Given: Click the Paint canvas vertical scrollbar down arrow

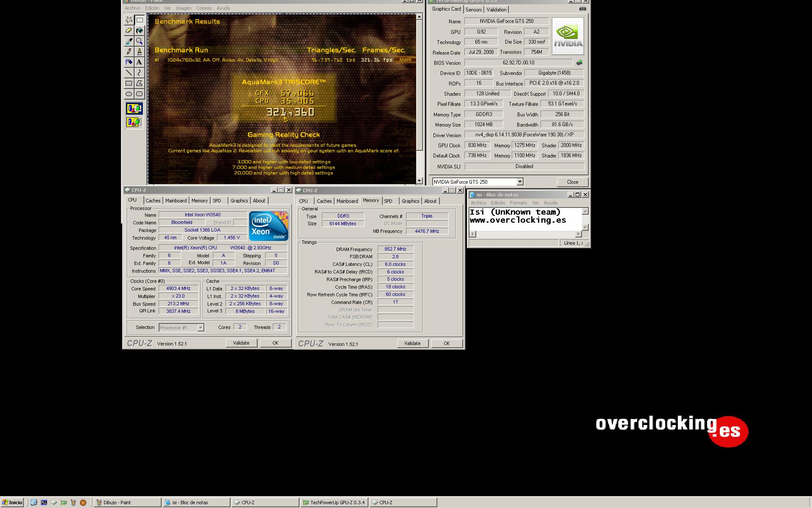Looking at the screenshot, I should [x=420, y=181].
